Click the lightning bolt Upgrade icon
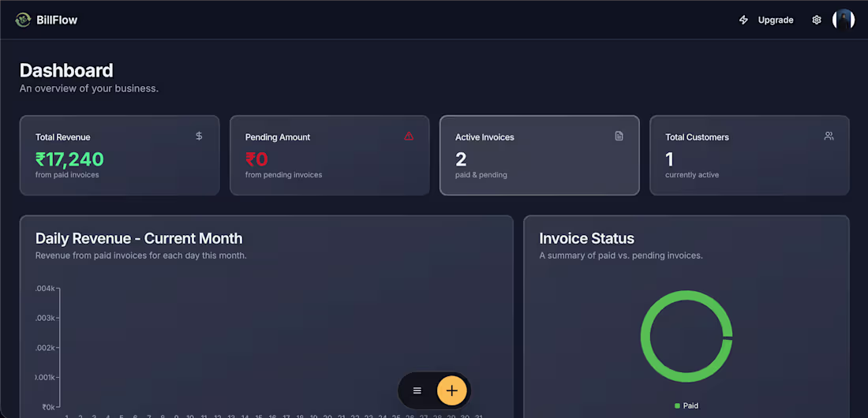 (x=743, y=20)
